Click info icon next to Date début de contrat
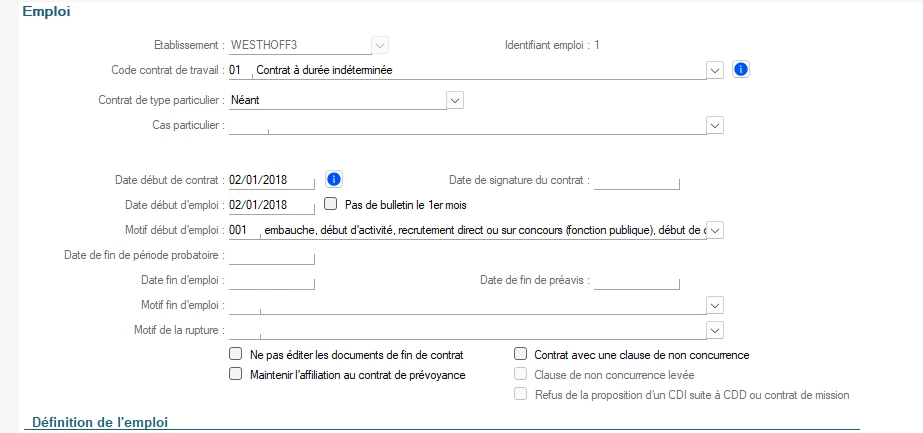 pos(335,180)
